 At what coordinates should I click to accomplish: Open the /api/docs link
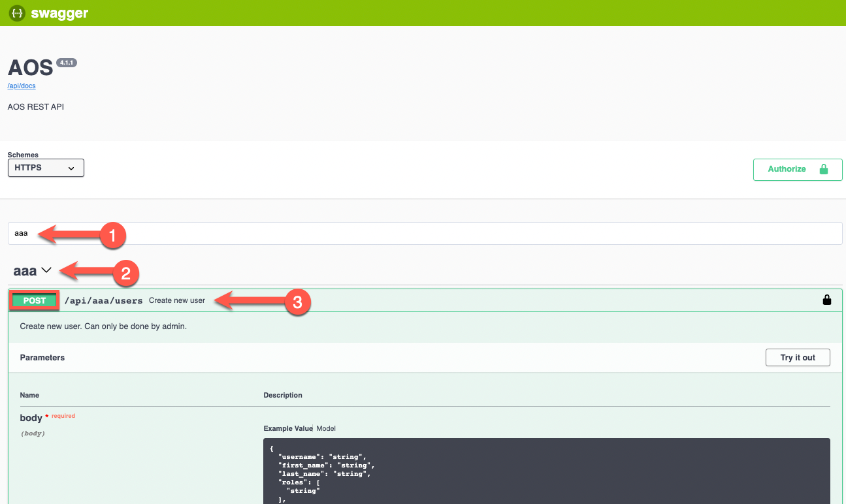[x=21, y=86]
